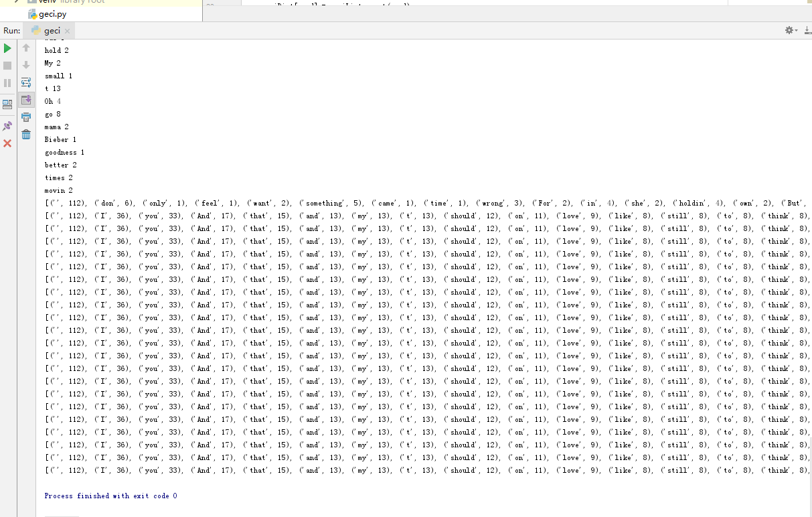Click the 'Run:' panel label
Viewport: 812px width, 517px height.
(x=12, y=31)
